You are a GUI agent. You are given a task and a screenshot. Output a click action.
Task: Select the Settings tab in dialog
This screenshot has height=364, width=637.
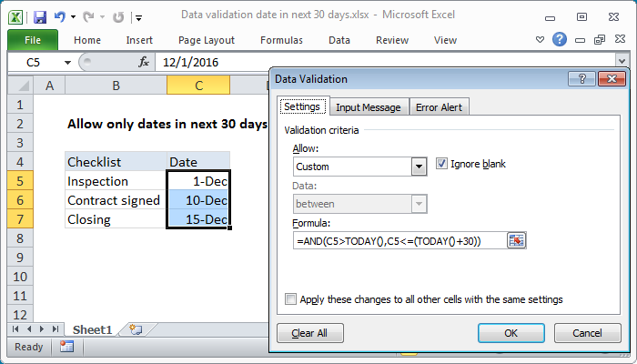pos(302,106)
